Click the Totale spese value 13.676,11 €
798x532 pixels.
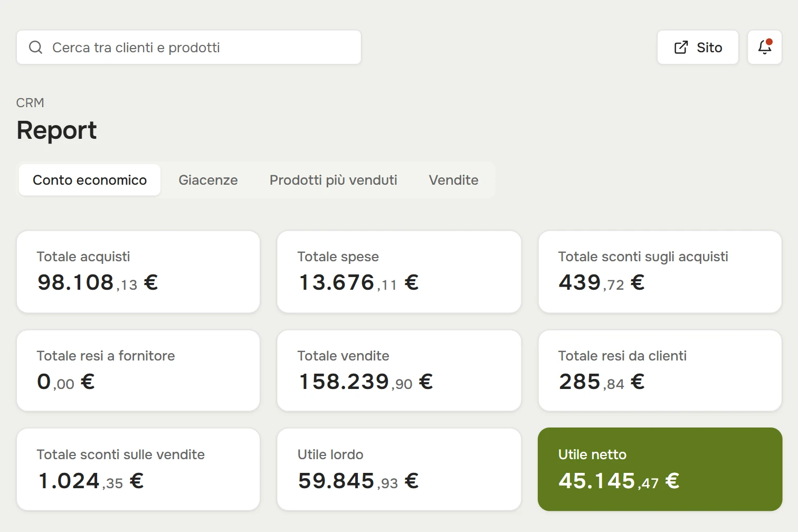pyautogui.click(x=358, y=282)
